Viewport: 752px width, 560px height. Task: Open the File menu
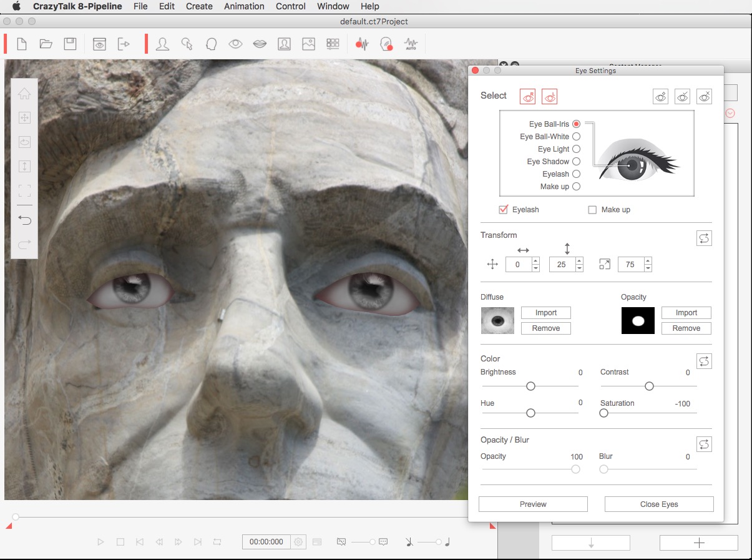point(140,6)
